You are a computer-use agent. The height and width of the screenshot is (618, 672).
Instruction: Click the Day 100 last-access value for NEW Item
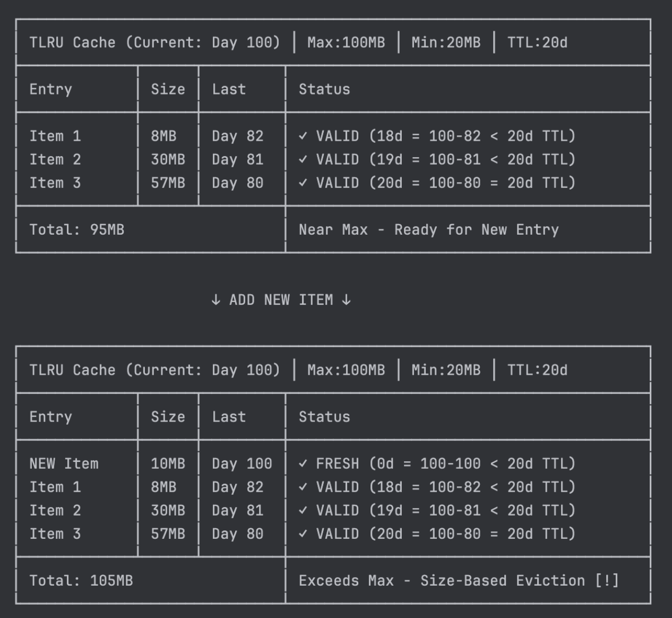(242, 463)
